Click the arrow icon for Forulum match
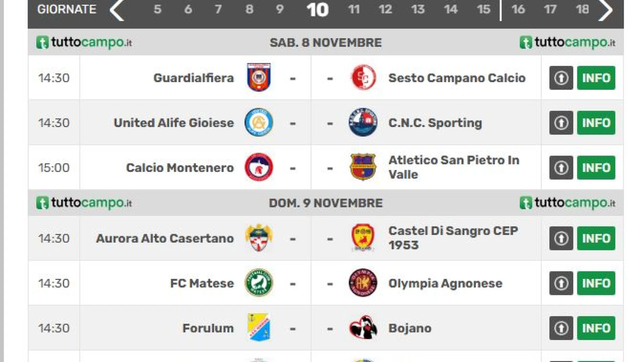Viewport: 644px width, 362px height. point(561,328)
